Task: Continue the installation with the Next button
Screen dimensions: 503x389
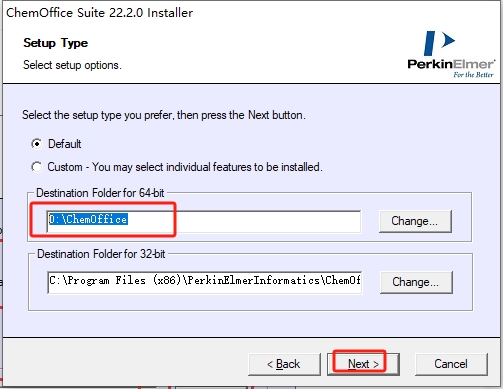Action: (363, 364)
